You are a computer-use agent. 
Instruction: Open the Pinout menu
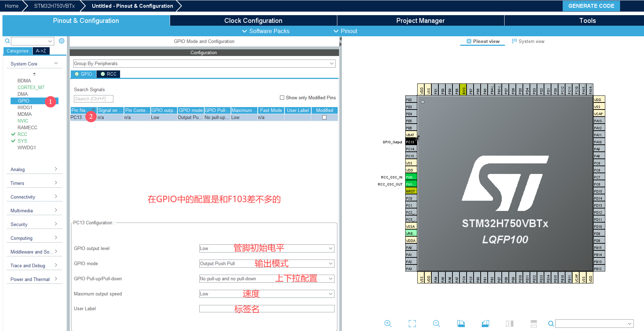345,31
